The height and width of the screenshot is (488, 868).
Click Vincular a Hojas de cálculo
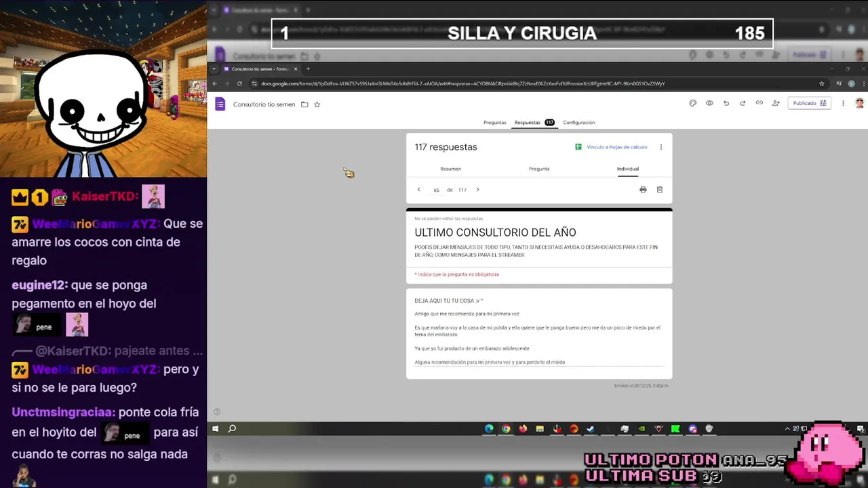(611, 147)
